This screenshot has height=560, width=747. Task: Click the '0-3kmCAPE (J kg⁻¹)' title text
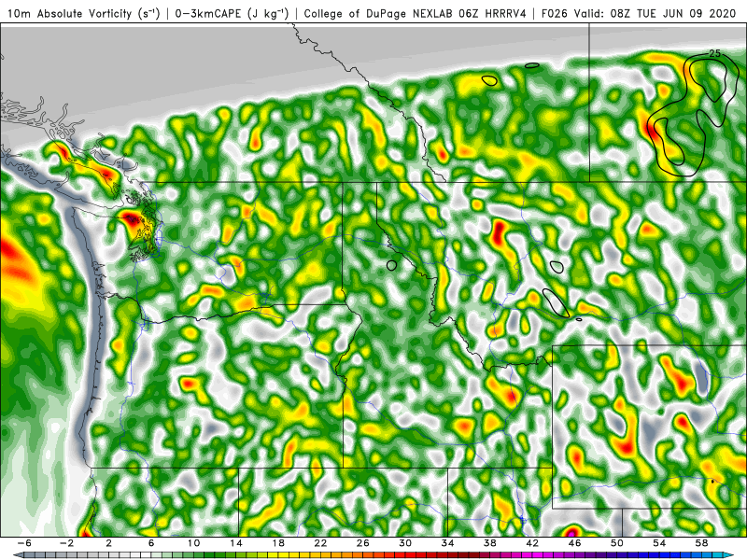tap(232, 13)
